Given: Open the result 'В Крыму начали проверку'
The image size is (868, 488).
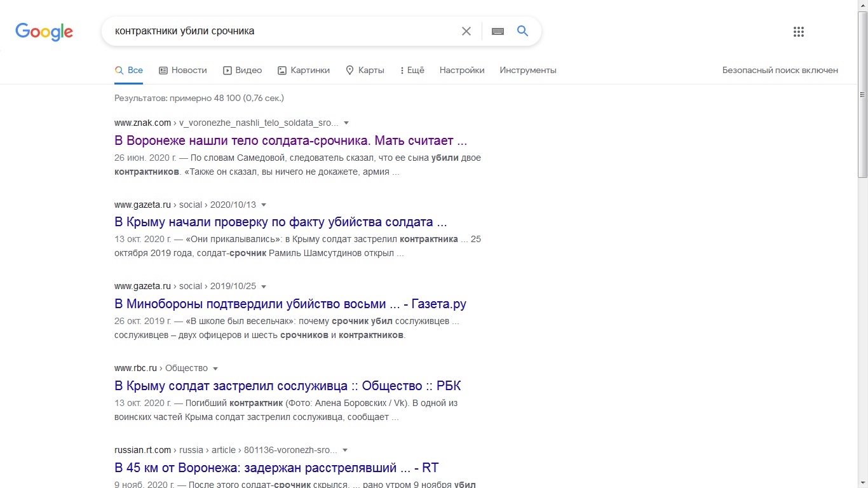Looking at the screenshot, I should point(281,222).
